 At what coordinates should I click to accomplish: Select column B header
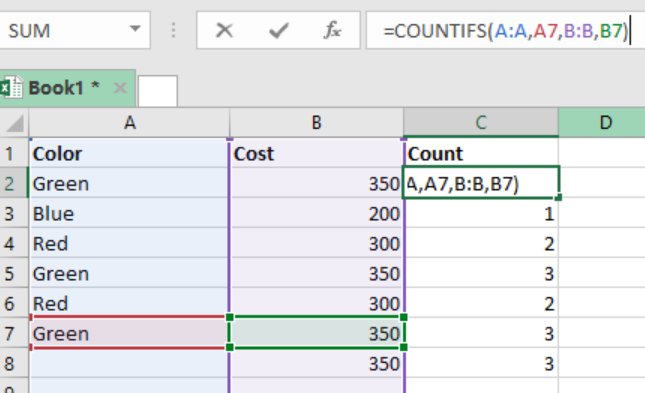[316, 123]
